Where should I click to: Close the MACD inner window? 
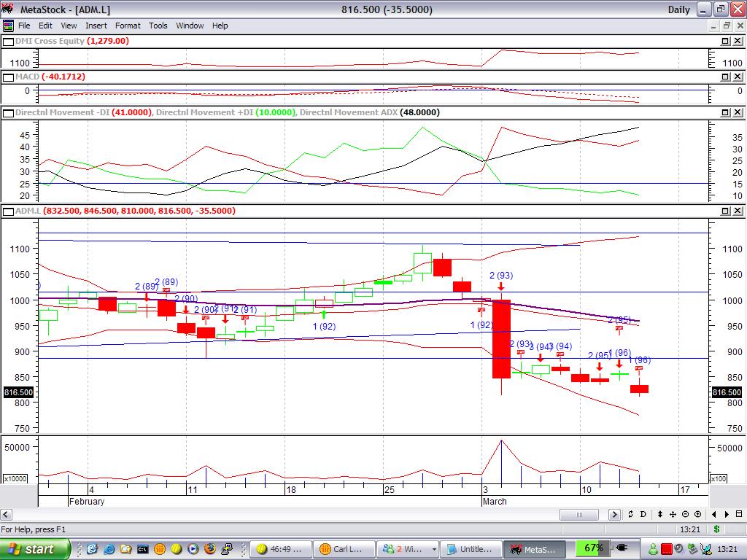point(738,77)
